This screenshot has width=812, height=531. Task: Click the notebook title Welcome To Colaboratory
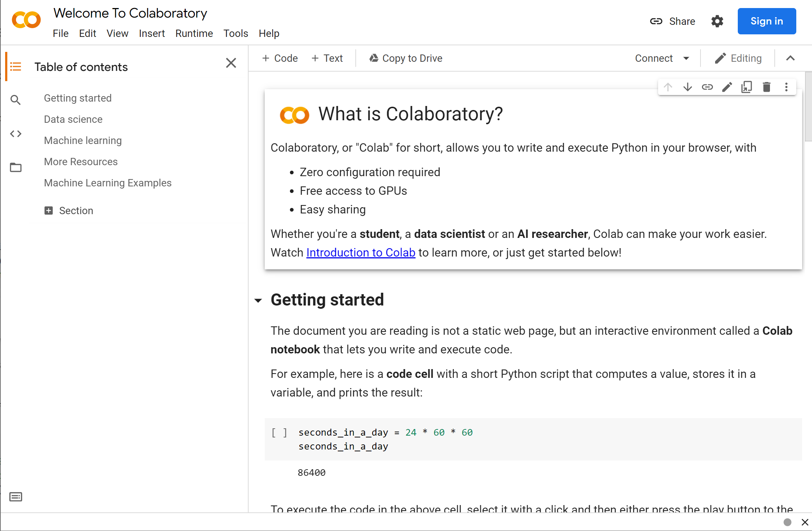[x=130, y=13]
